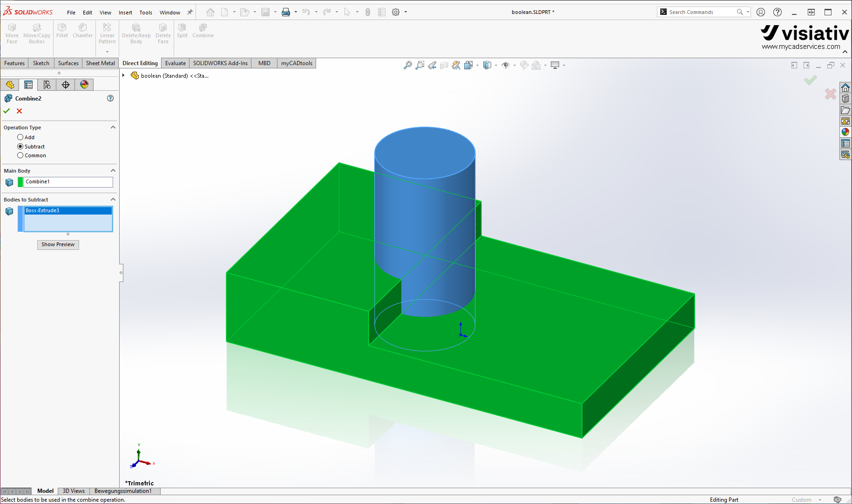Open the ConfigurationManager tab icon
The image size is (852, 504).
tap(47, 85)
